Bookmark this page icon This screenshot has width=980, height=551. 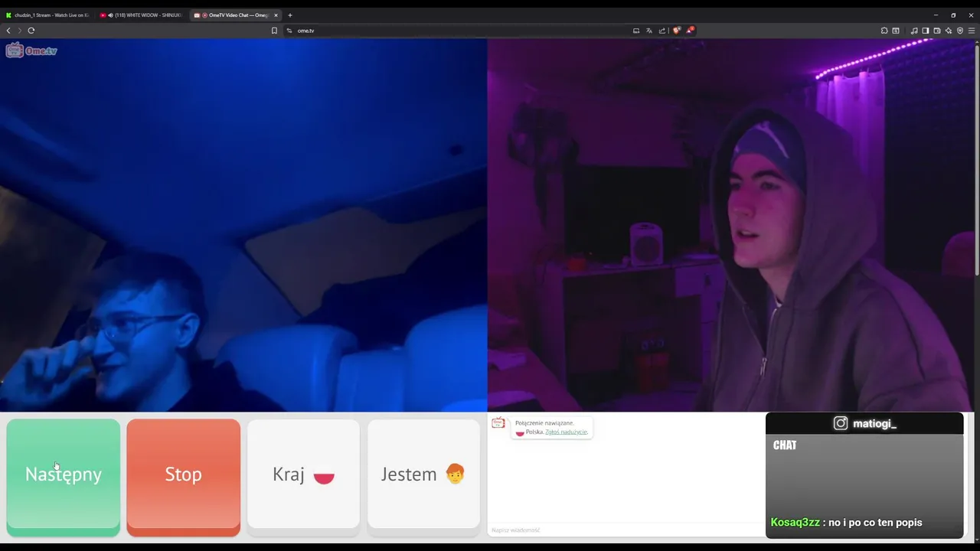coord(274,31)
